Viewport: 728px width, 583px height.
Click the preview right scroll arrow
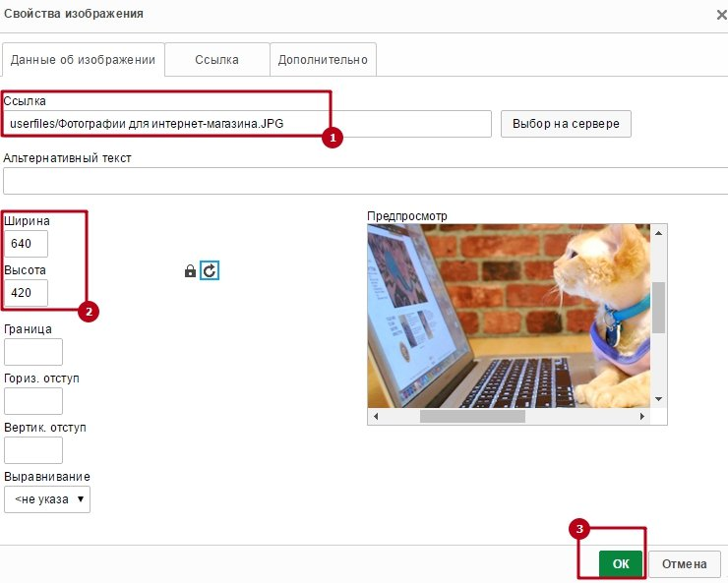click(x=642, y=417)
